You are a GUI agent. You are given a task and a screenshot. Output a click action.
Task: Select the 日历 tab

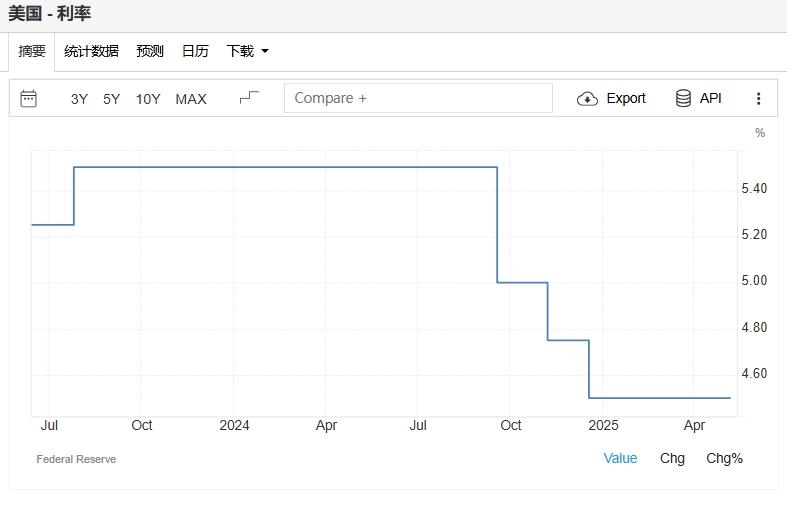click(x=195, y=51)
